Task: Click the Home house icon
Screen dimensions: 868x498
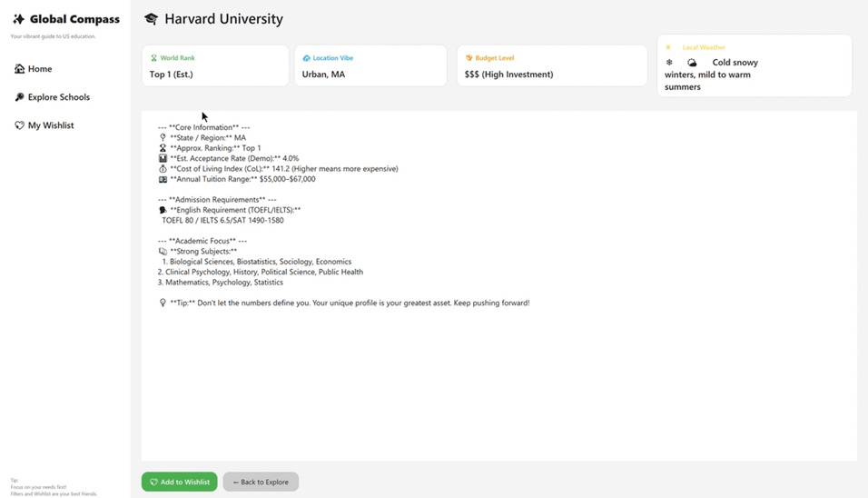Action: coord(19,69)
